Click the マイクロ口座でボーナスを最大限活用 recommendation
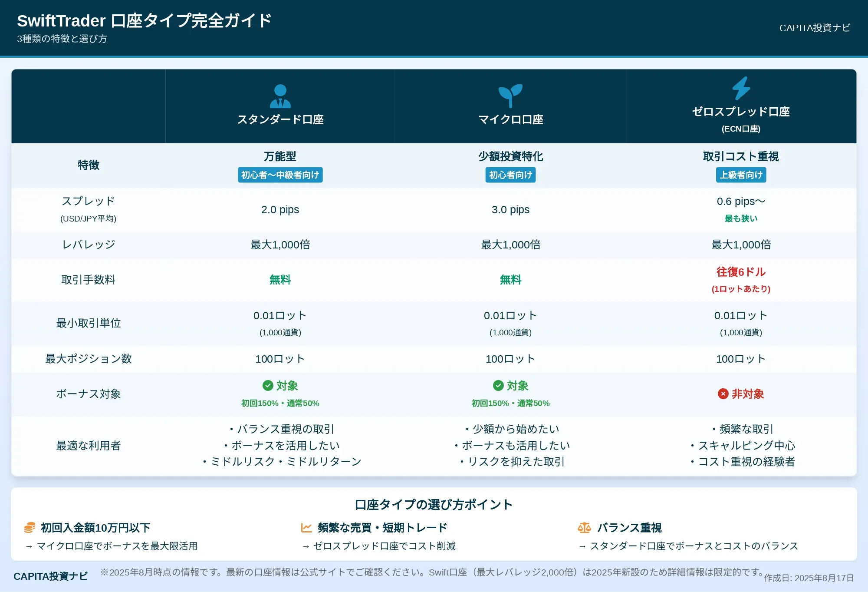Screen dimensions: 868x592 [111, 546]
